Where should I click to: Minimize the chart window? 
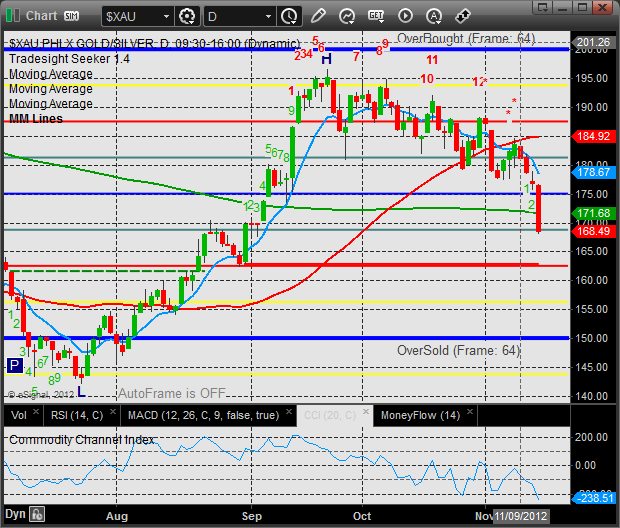(x=563, y=7)
